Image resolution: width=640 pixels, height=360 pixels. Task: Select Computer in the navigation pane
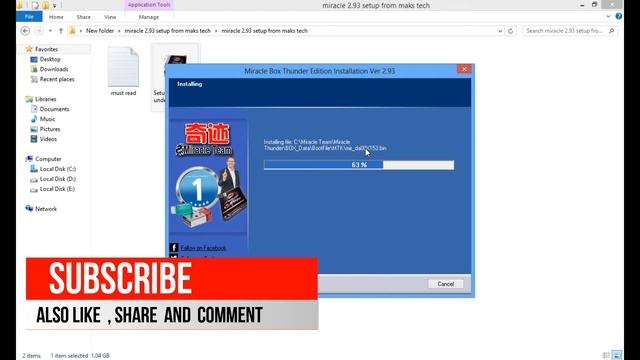tap(48, 159)
